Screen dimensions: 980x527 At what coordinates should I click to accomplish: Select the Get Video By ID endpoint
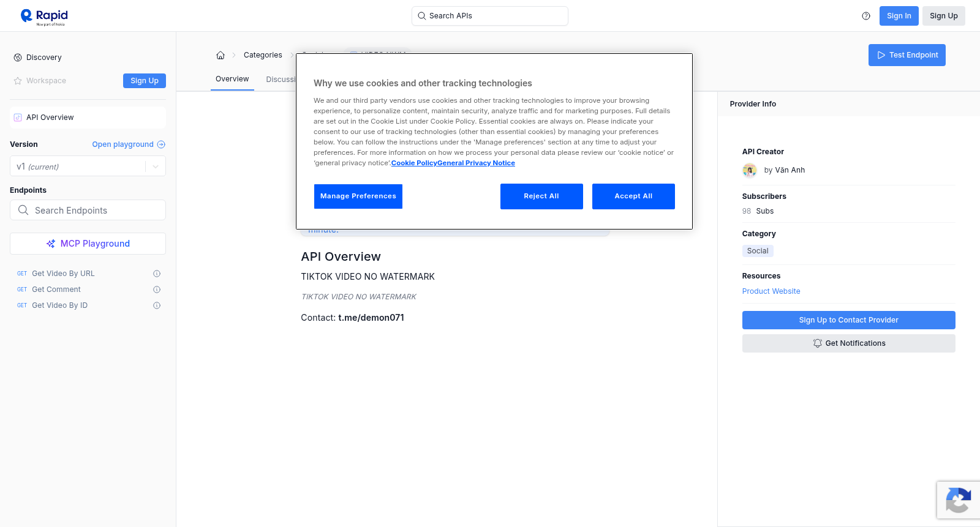(59, 305)
